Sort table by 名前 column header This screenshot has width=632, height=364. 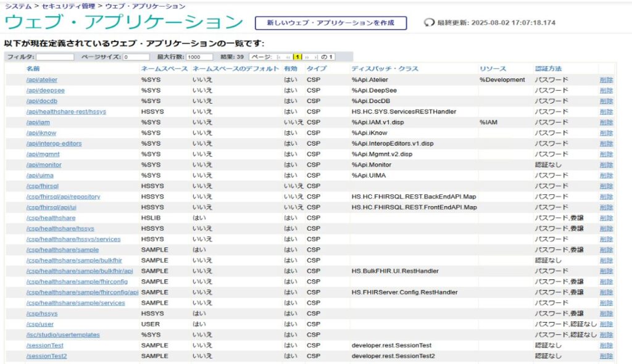(x=33, y=68)
